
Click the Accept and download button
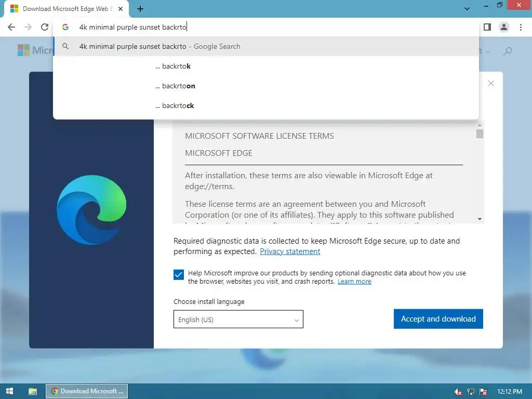pyautogui.click(x=438, y=319)
